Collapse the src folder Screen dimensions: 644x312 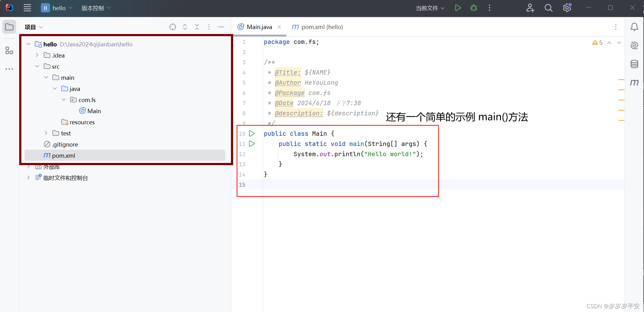[x=37, y=66]
